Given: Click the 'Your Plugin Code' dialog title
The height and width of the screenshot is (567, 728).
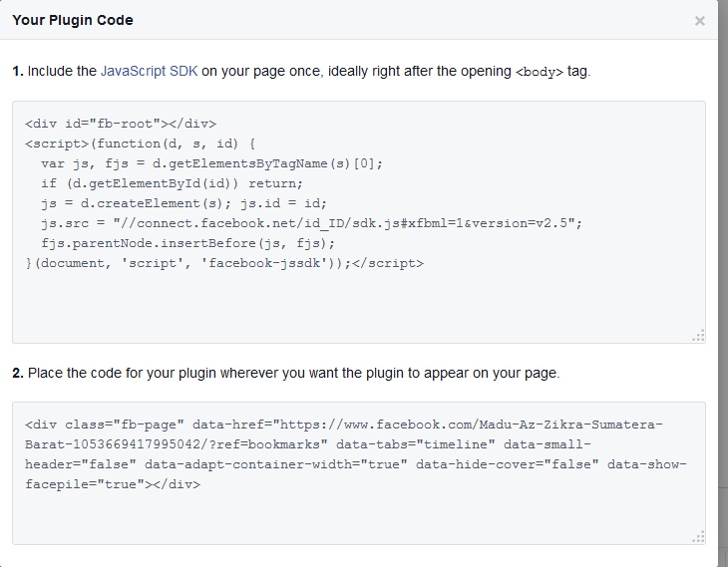Looking at the screenshot, I should coord(73,20).
